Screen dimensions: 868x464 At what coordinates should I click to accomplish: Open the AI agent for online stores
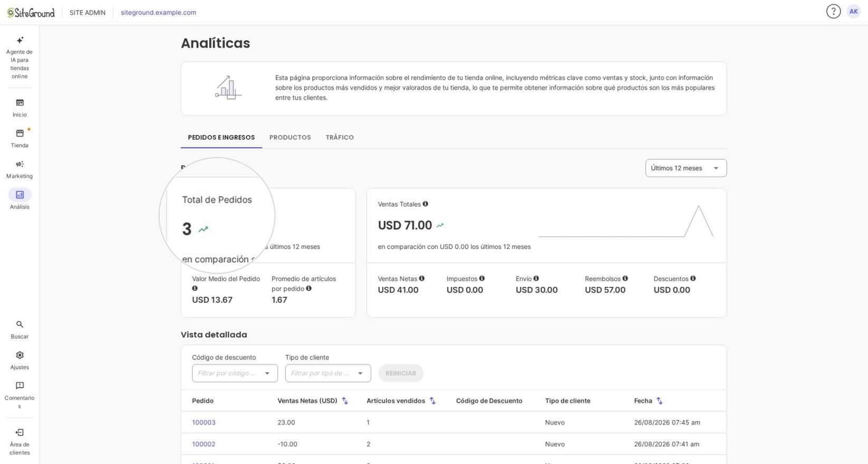coord(20,57)
